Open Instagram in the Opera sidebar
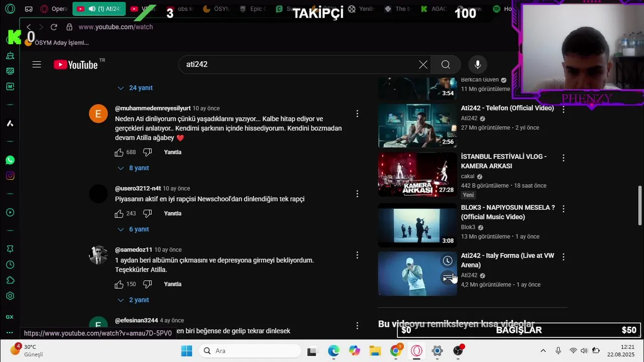This screenshot has height=362, width=644. tap(10, 176)
